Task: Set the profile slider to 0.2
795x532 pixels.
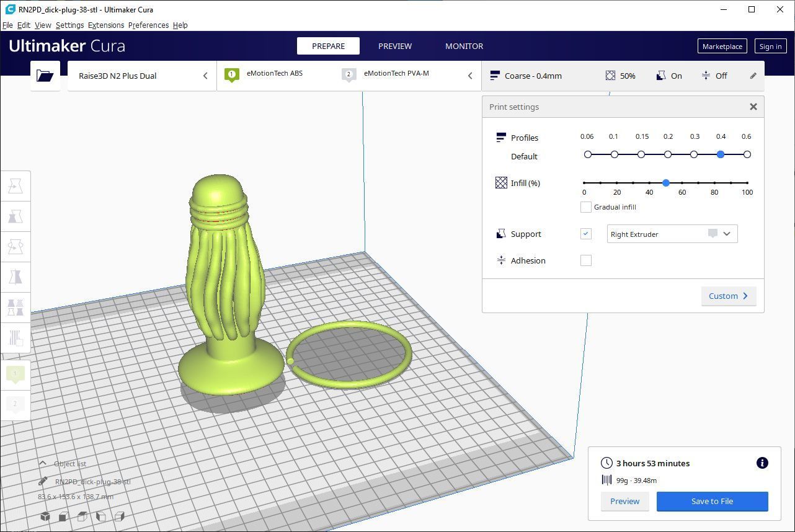Action: coord(668,154)
